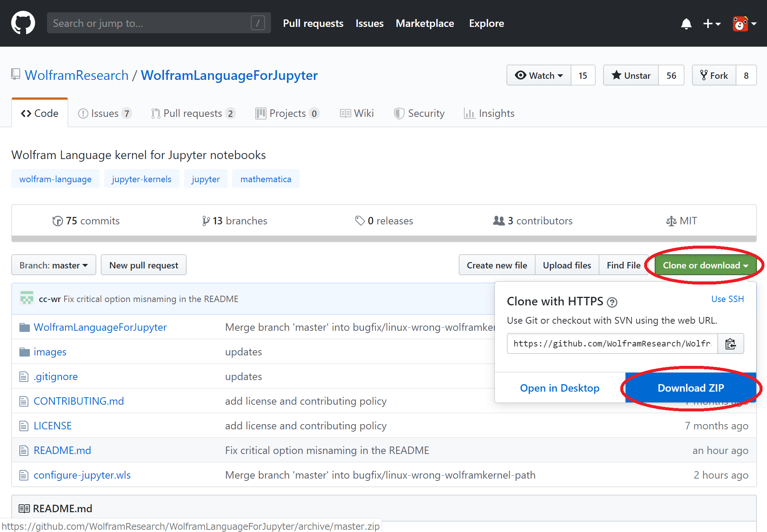Click Download ZIP
767x532 pixels.
click(691, 388)
